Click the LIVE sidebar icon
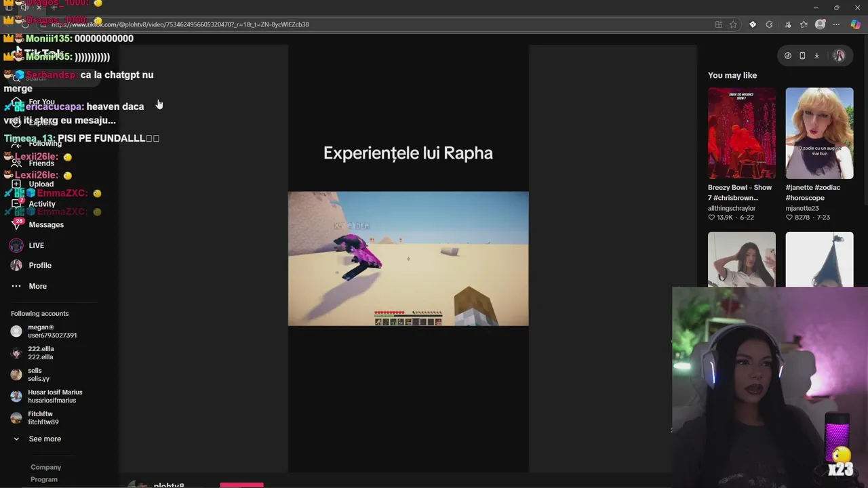868x488 pixels. click(x=16, y=245)
